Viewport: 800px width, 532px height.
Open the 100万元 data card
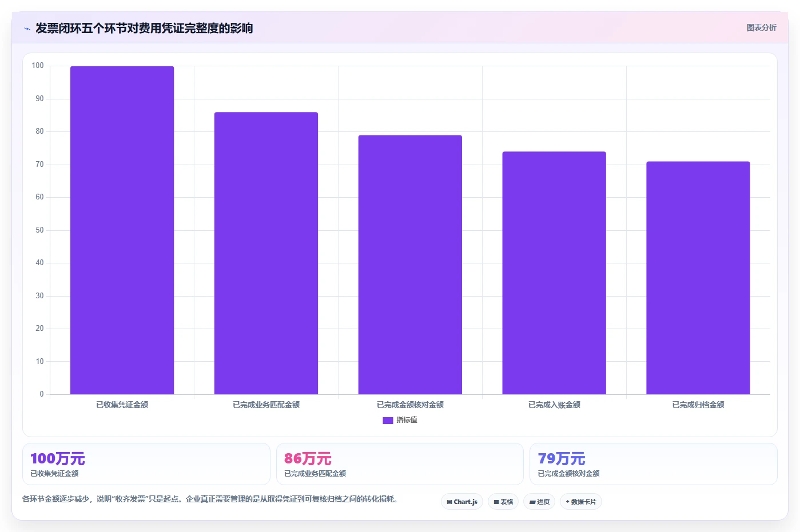coord(146,464)
